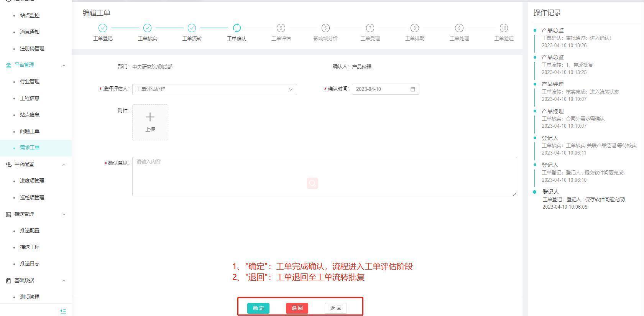Screen dimensions: 644x316
Task: Click the 返回 button
Action: [x=335, y=308]
